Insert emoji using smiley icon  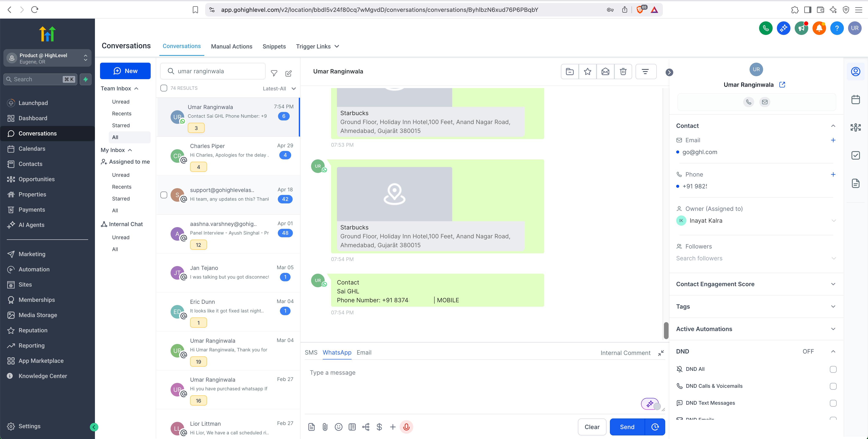pyautogui.click(x=338, y=427)
